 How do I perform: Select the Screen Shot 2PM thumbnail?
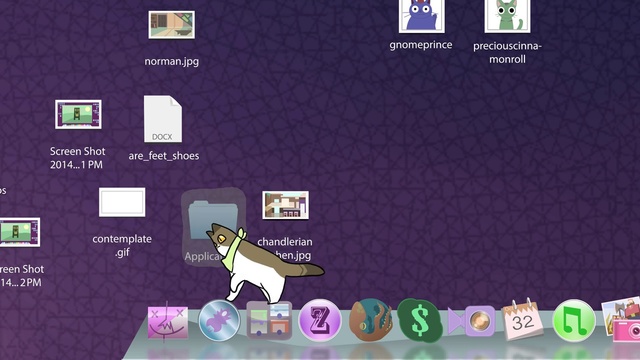point(20,232)
